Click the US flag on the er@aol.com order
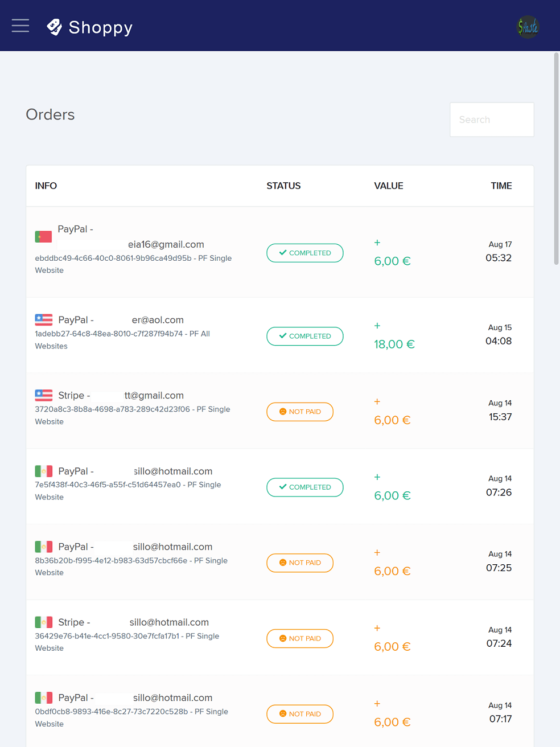This screenshot has width=560, height=747. [44, 320]
